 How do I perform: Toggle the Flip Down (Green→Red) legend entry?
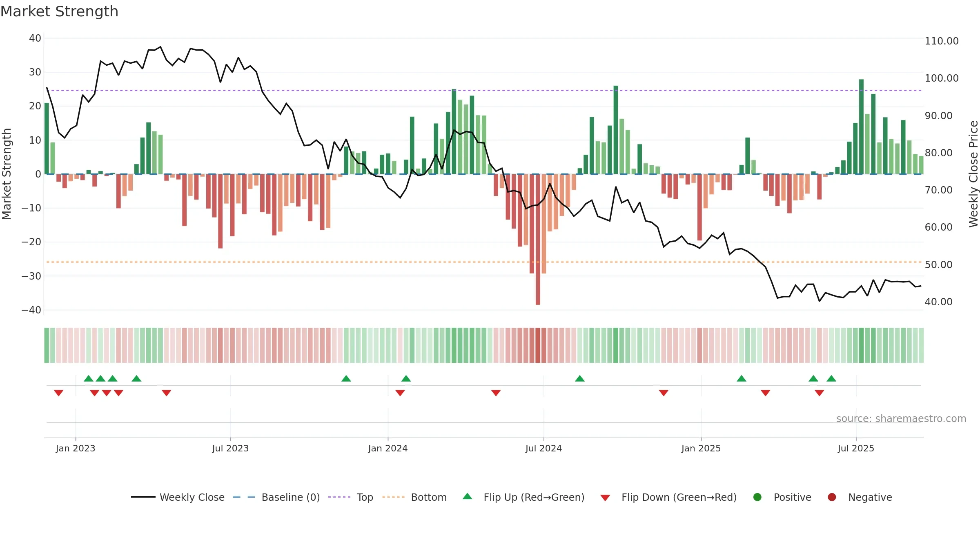click(668, 497)
